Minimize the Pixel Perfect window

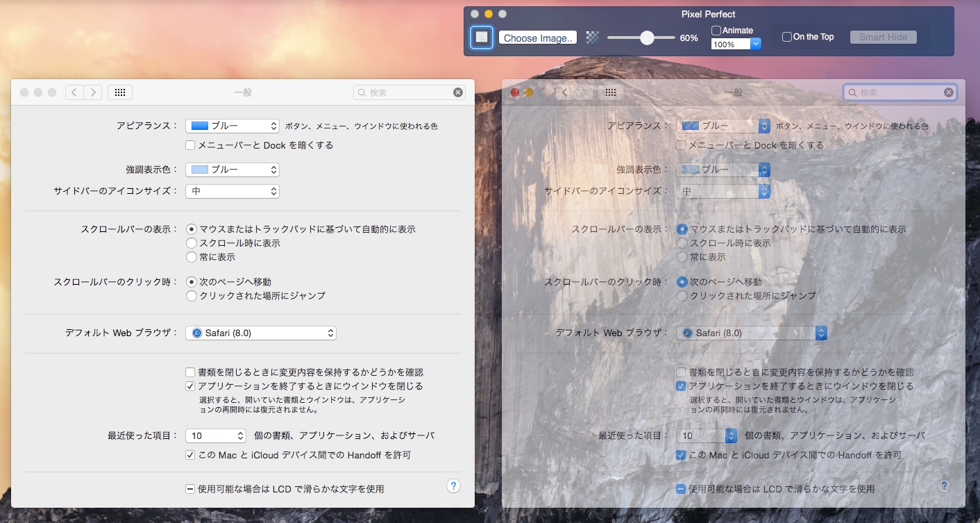coord(489,14)
